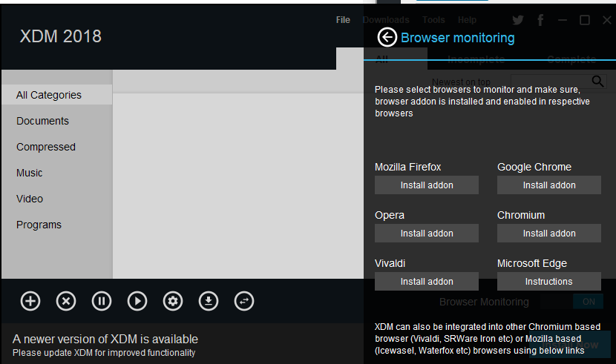Install addon for Mozilla Firefox

pyautogui.click(x=427, y=185)
